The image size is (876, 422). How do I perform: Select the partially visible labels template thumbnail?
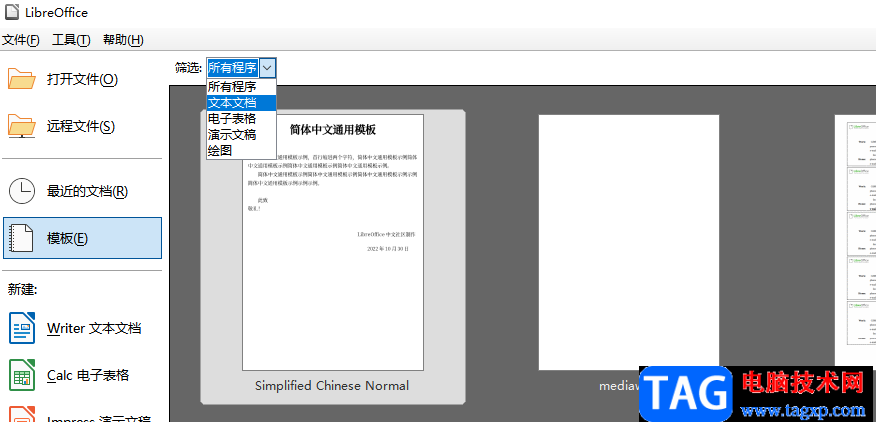(855, 242)
